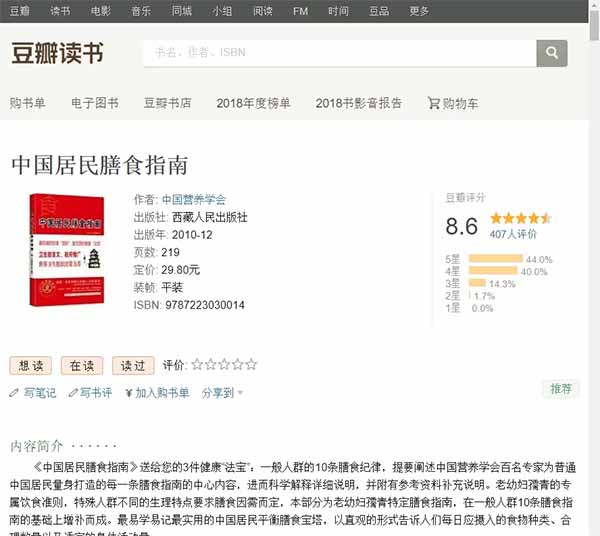Screen dimensions: 600x536
Task: Open the 电子图书 tab
Action: pos(95,103)
